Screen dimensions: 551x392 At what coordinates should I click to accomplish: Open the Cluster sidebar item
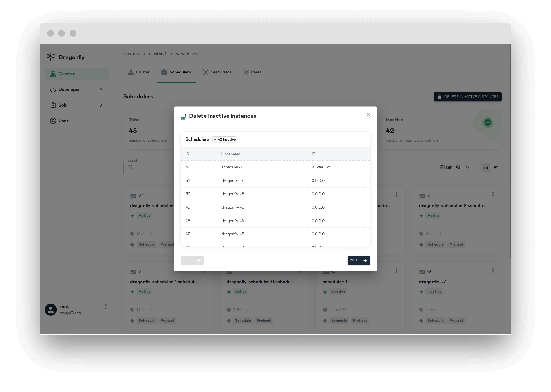pyautogui.click(x=77, y=74)
